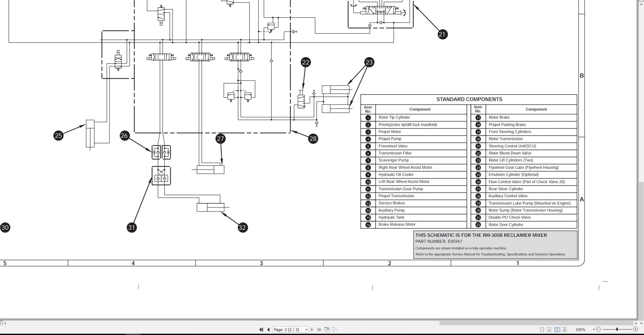
Task: Go to the first page
Action: coord(261,329)
